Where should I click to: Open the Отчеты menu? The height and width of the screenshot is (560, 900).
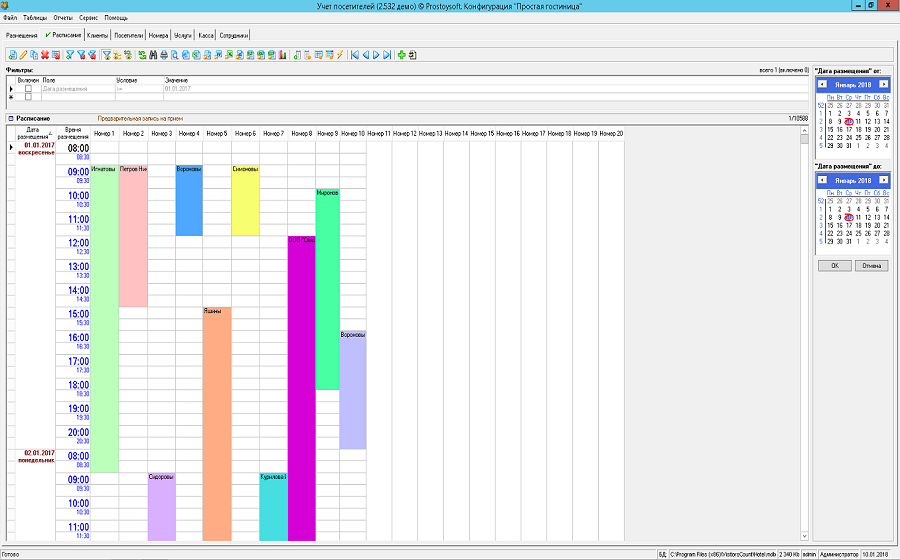click(63, 18)
